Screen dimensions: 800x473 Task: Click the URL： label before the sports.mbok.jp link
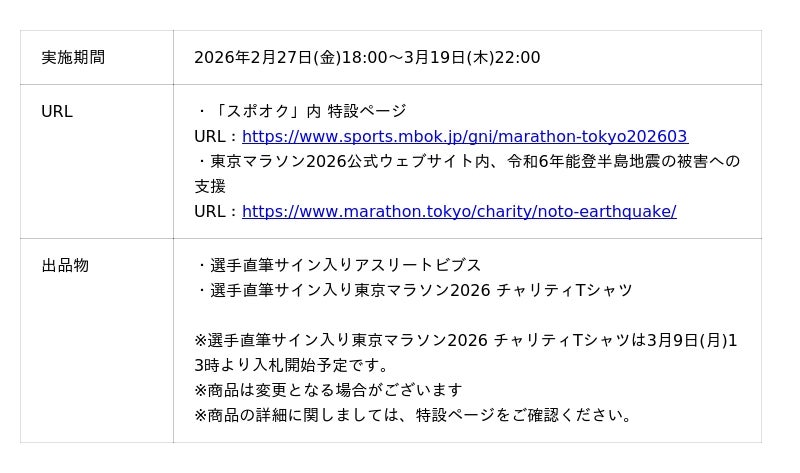pos(216,137)
